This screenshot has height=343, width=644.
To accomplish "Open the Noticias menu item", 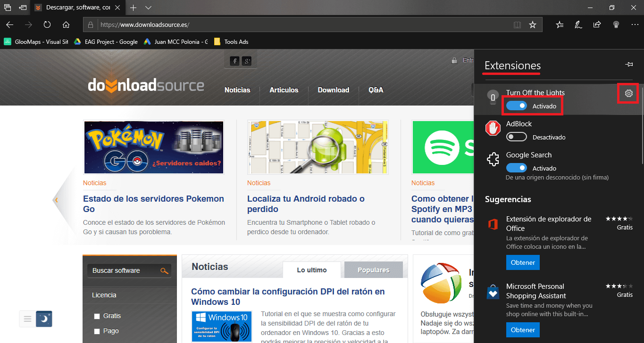I will coord(237,90).
